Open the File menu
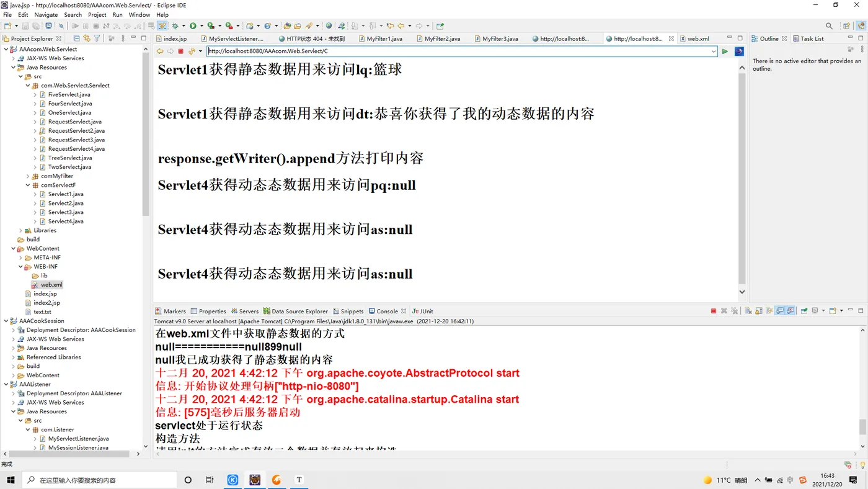This screenshot has width=868, height=489. pyautogui.click(x=7, y=15)
